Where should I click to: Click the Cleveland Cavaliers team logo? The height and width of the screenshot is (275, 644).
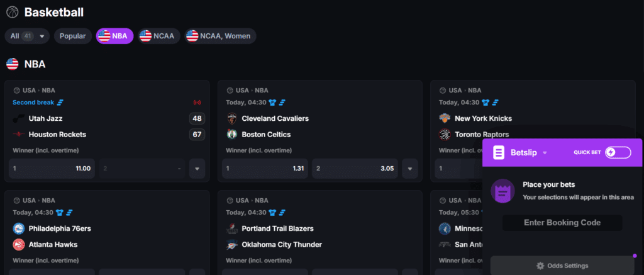231,118
